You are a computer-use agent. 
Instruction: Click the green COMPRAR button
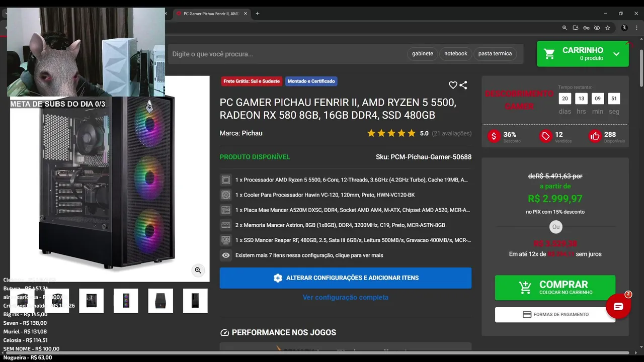(x=555, y=288)
